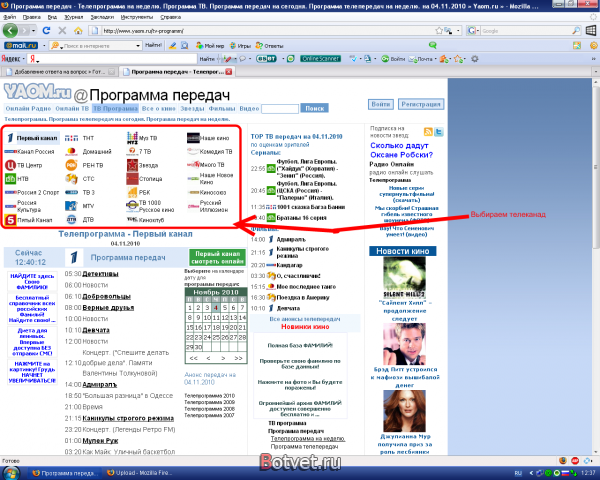Open the Игры toolbar item
600x480 pixels.
240,46
